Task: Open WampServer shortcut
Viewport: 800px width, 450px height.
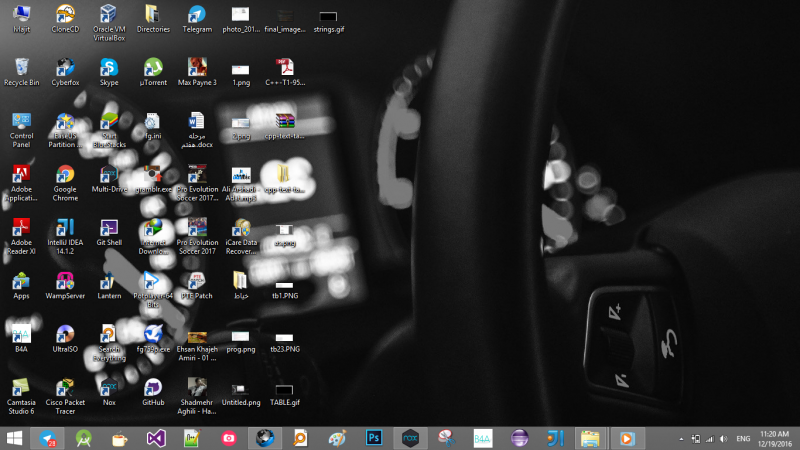Action: (65, 286)
